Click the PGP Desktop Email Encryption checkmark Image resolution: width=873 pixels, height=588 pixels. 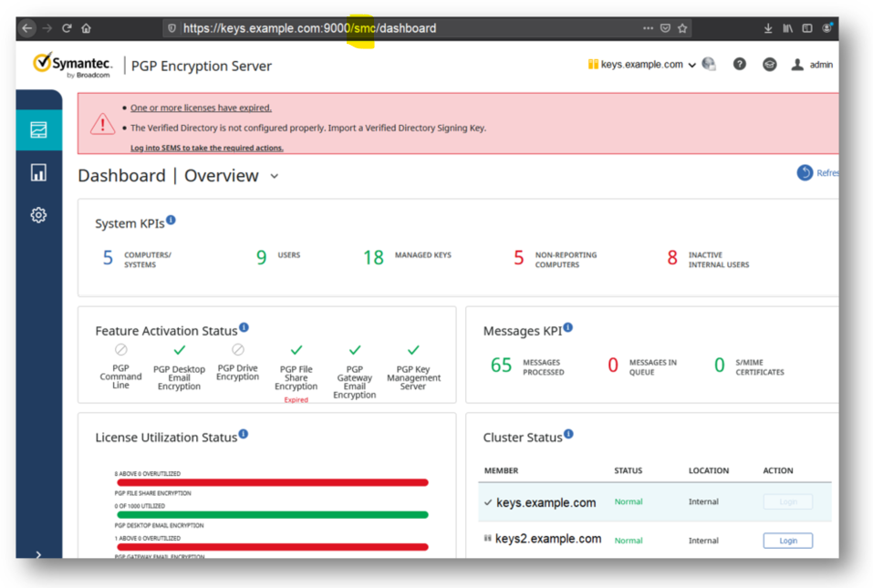tap(180, 350)
